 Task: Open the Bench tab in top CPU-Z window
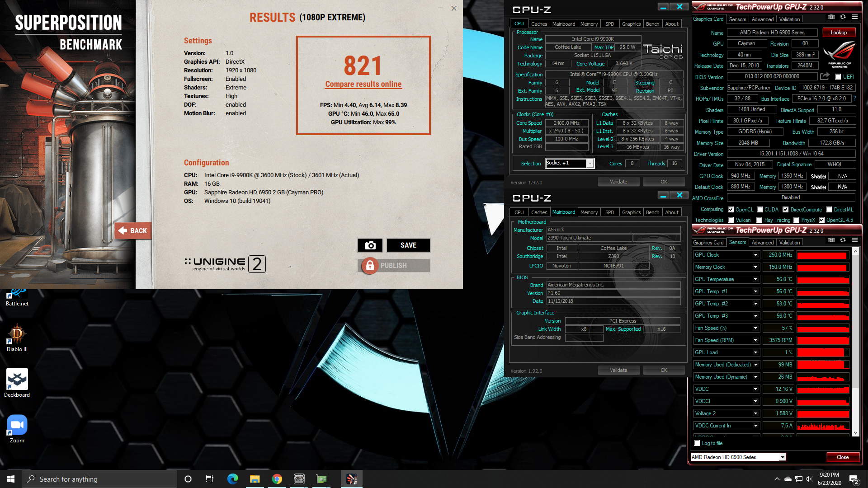652,24
